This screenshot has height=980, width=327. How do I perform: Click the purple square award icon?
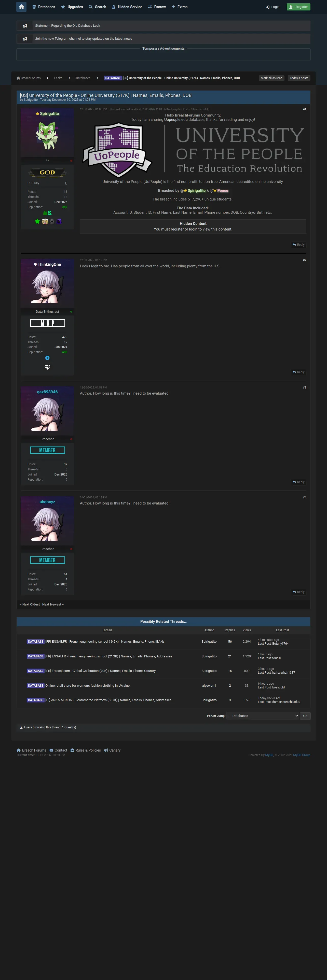pyautogui.click(x=59, y=221)
